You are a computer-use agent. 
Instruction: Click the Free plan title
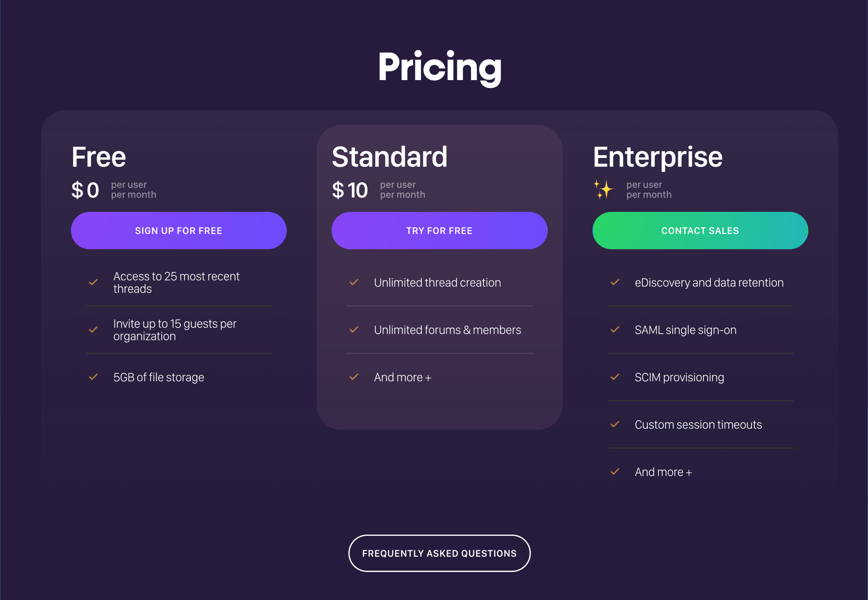(x=99, y=157)
